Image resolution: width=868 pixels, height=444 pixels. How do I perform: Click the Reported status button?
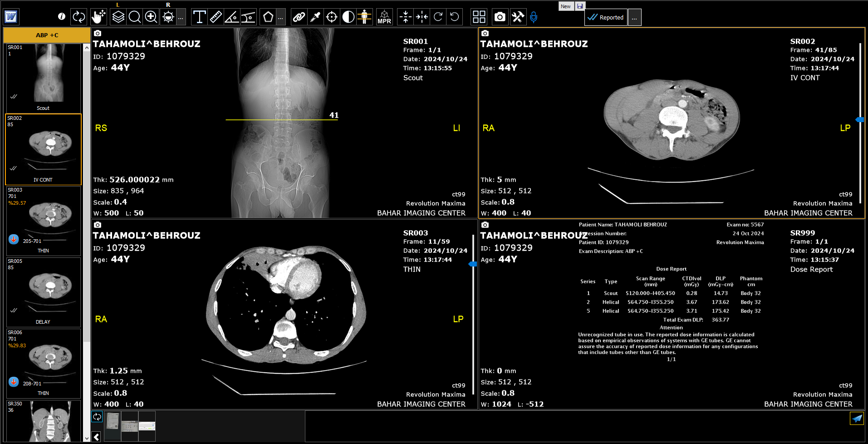click(606, 17)
